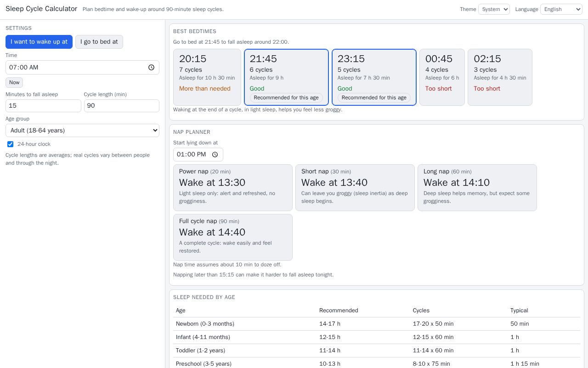
Task: Edit the Cycle length field
Action: [x=122, y=106]
